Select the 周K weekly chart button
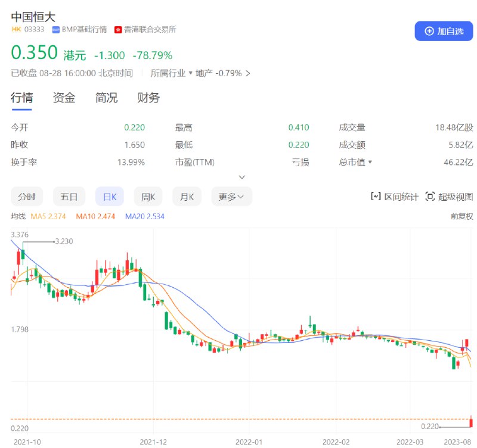Screen dimensions: 477x448 [x=148, y=196]
